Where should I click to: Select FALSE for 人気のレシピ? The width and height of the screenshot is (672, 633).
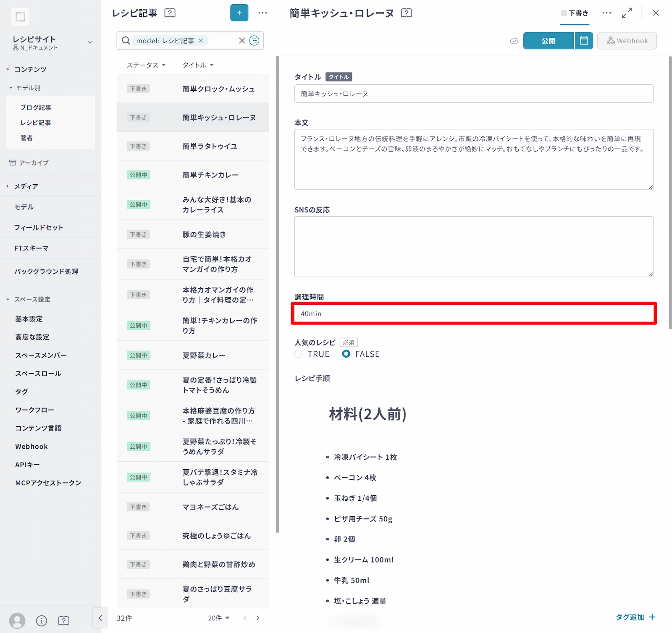(346, 354)
